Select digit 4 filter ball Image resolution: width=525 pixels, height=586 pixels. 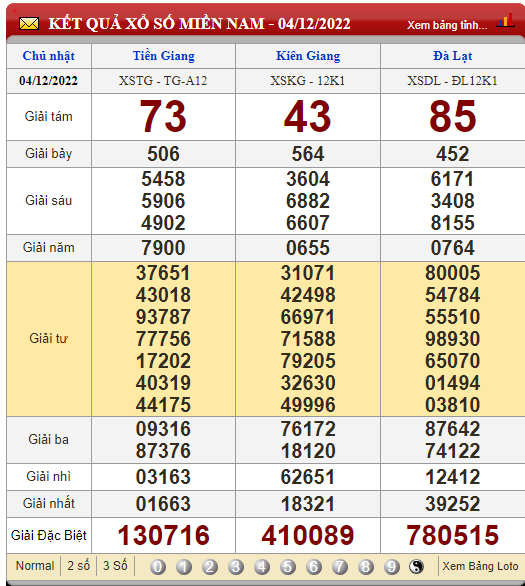[x=262, y=567]
